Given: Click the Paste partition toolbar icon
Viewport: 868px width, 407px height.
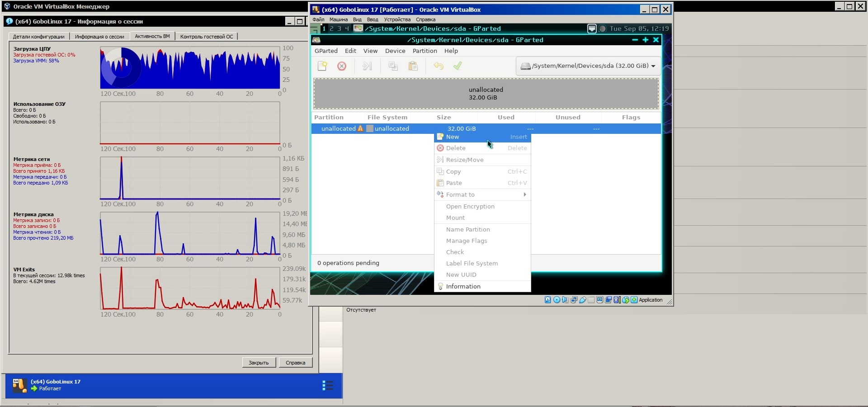Looking at the screenshot, I should pos(413,66).
